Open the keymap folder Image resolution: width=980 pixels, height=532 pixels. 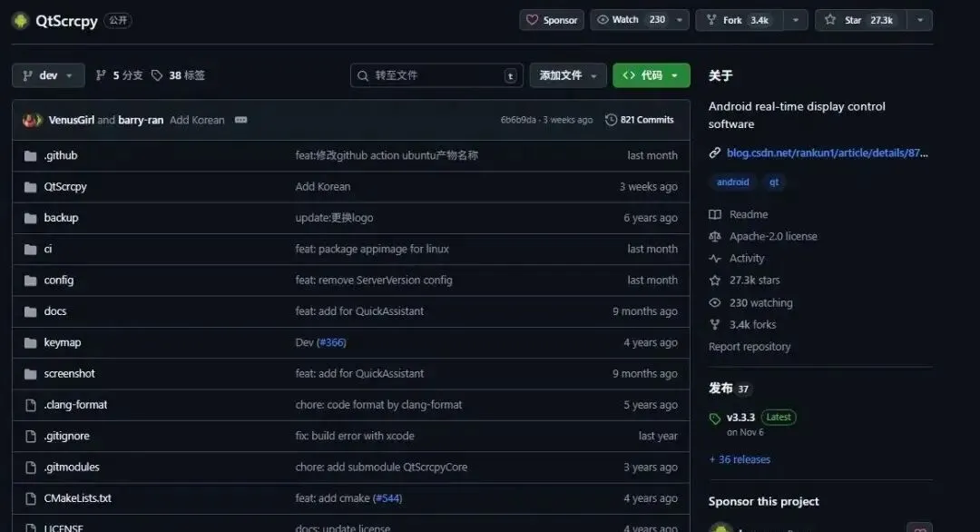(x=63, y=342)
